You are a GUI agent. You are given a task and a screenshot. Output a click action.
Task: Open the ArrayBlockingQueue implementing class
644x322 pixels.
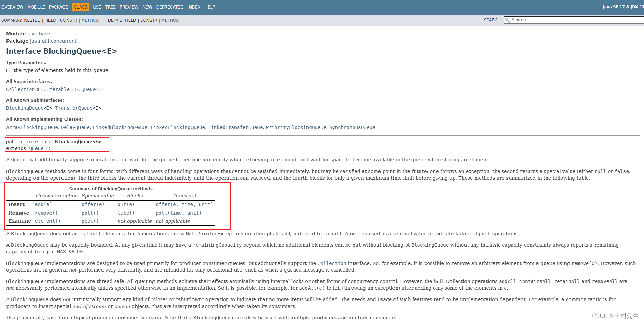[x=32, y=127]
